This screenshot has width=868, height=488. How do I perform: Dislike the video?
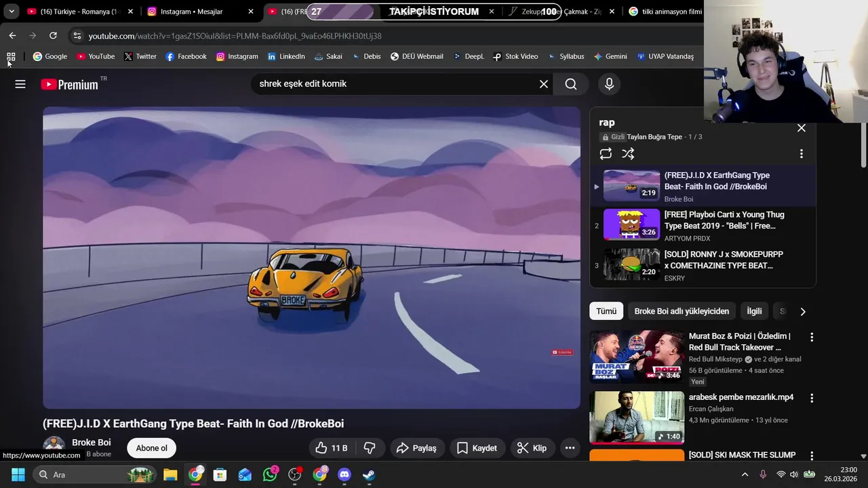pyautogui.click(x=370, y=448)
